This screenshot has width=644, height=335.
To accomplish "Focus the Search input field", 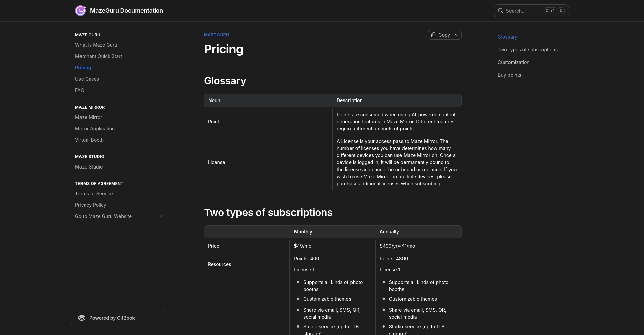I will (x=523, y=11).
